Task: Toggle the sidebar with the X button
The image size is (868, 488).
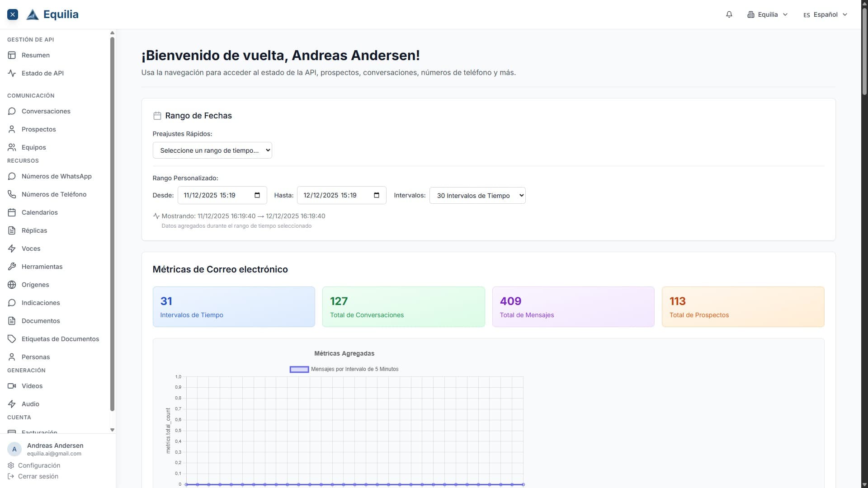Action: tap(13, 14)
